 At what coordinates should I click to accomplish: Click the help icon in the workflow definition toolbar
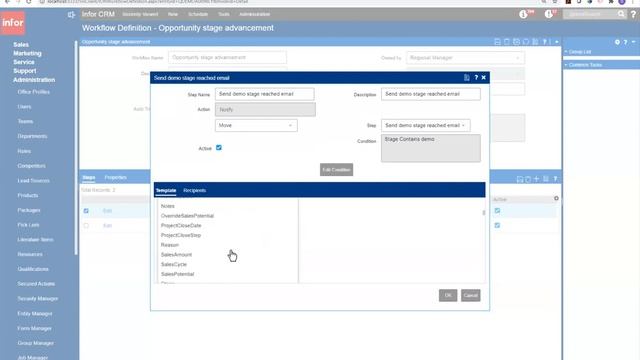(544, 42)
